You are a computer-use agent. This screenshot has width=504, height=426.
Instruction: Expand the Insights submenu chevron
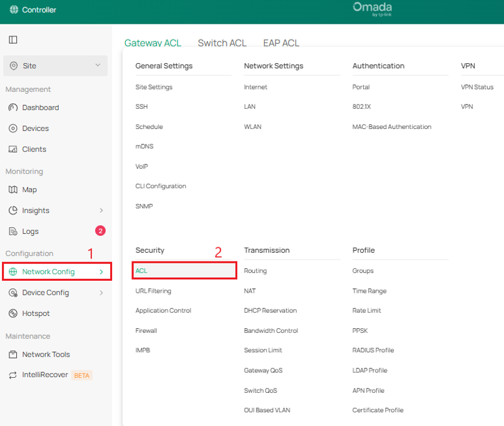tap(101, 211)
